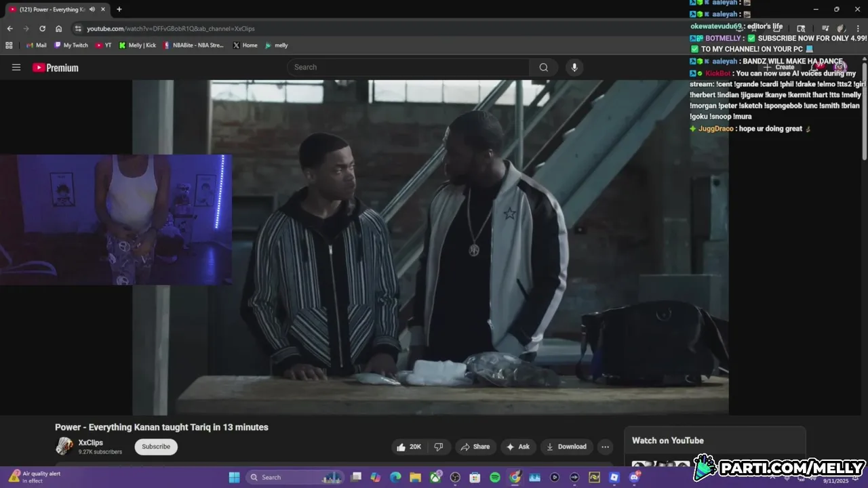Viewport: 868px width, 488px height.
Task: Open Air quality alert widget
Action: (34, 477)
